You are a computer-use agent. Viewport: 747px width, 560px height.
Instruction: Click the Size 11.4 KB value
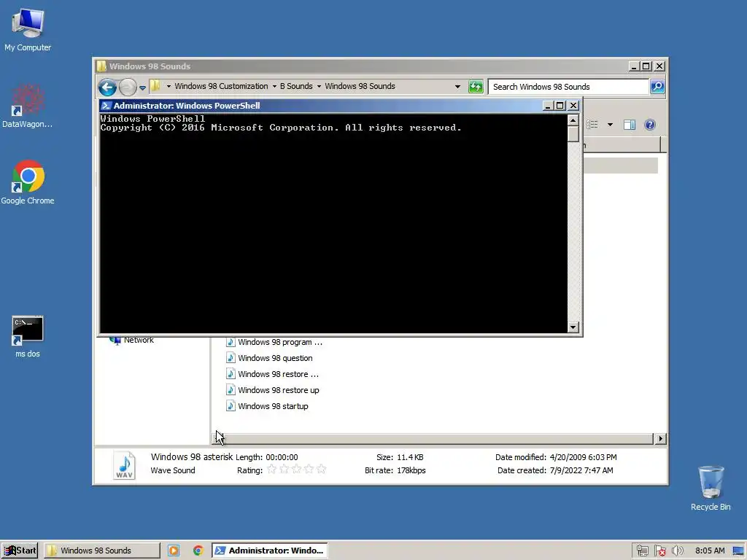pyautogui.click(x=410, y=457)
